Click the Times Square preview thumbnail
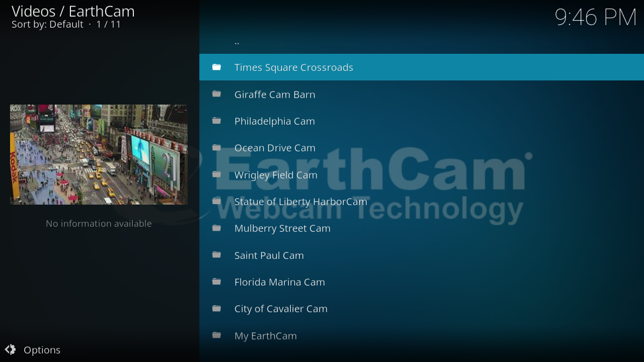644x362 pixels. [99, 154]
